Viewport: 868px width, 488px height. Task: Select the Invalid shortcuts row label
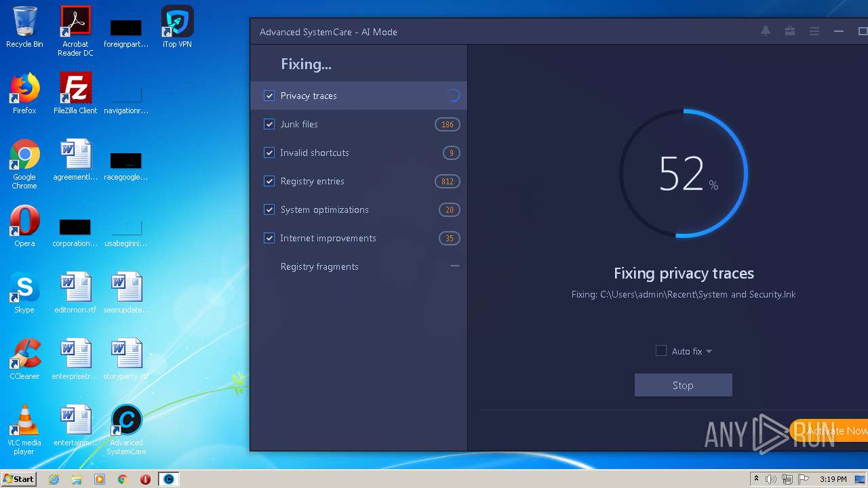tap(315, 152)
